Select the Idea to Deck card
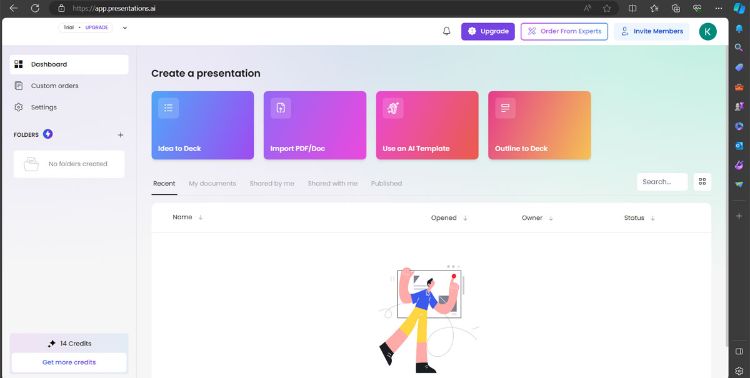Image resolution: width=750 pixels, height=378 pixels. click(x=203, y=125)
